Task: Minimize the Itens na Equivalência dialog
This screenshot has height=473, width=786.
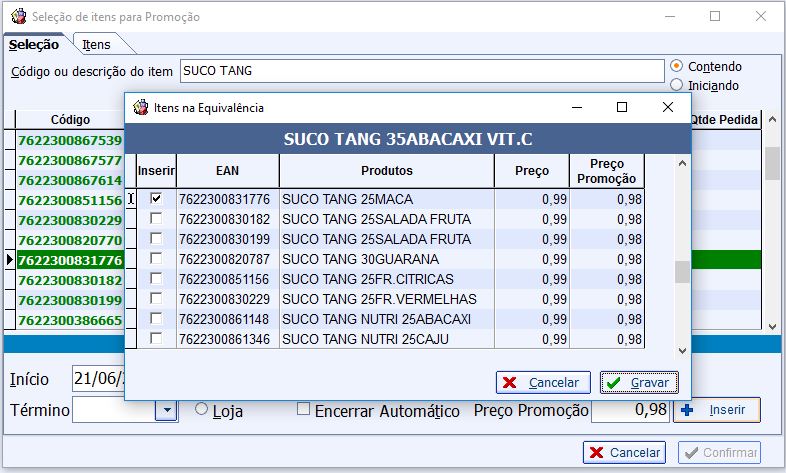Action: tap(577, 107)
